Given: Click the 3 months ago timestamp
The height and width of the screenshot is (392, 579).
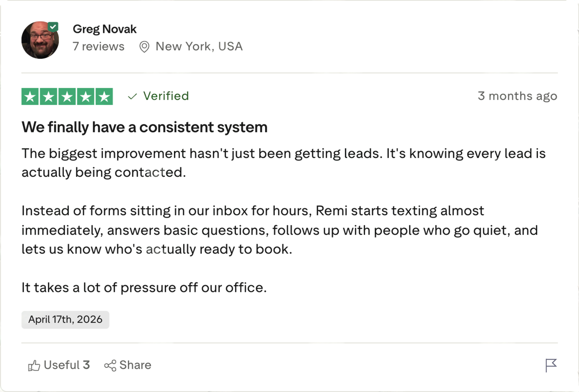Looking at the screenshot, I should click(x=518, y=96).
